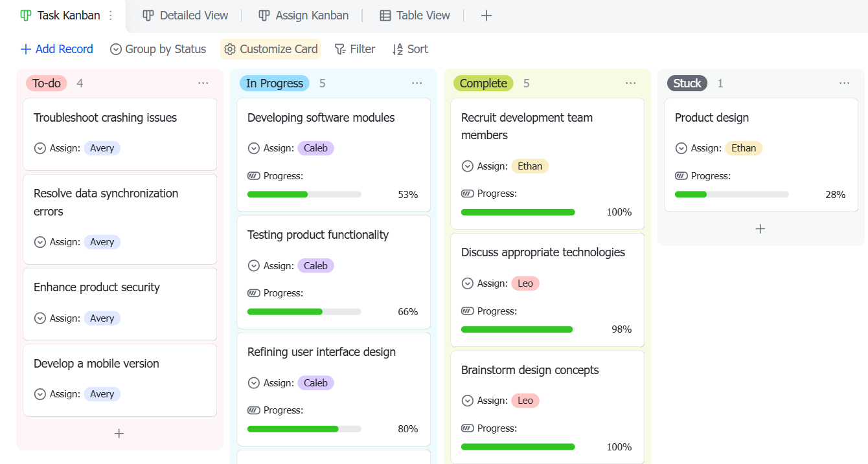This screenshot has width=868, height=464.
Task: Open the Filter options
Action: click(x=355, y=49)
